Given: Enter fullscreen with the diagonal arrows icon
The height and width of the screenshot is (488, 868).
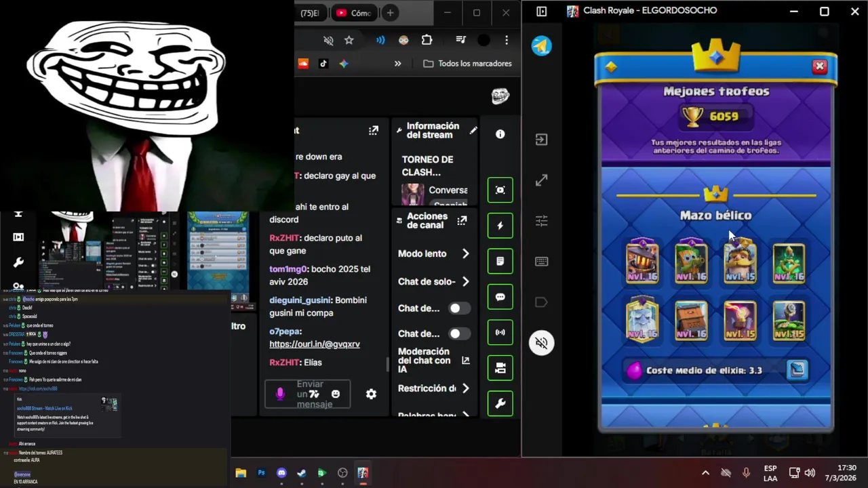Looking at the screenshot, I should (541, 180).
